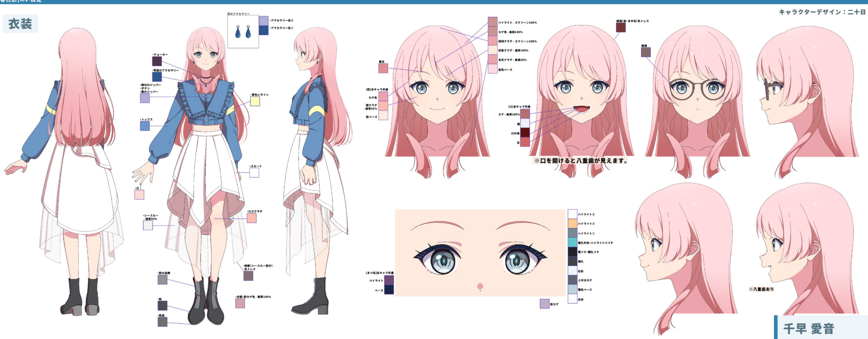The width and height of the screenshot is (868, 339).
Task: Pick the 瞳孔中央 teal swatch
Action: [572, 242]
